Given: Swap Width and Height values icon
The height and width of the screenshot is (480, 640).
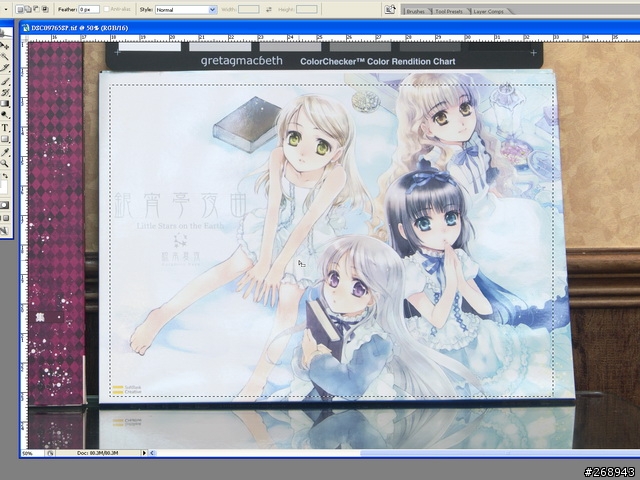Looking at the screenshot, I should (x=269, y=9).
